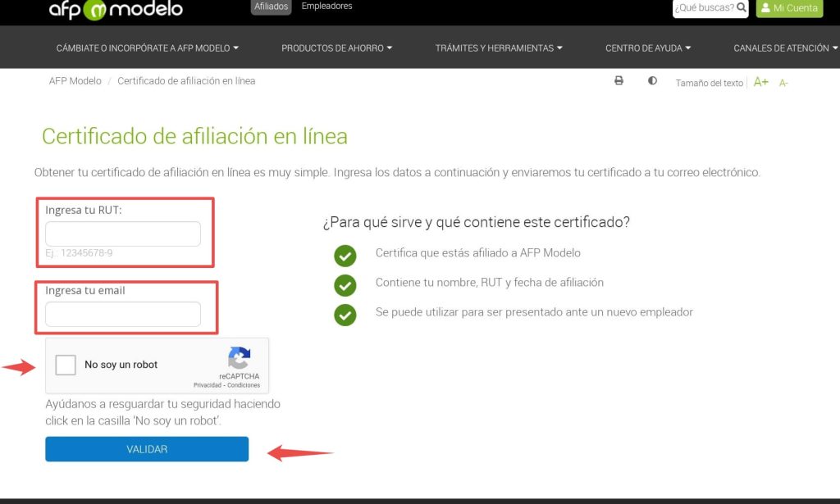Click the blue VALIDAR button
Viewport: 840px width, 504px height.
[147, 449]
